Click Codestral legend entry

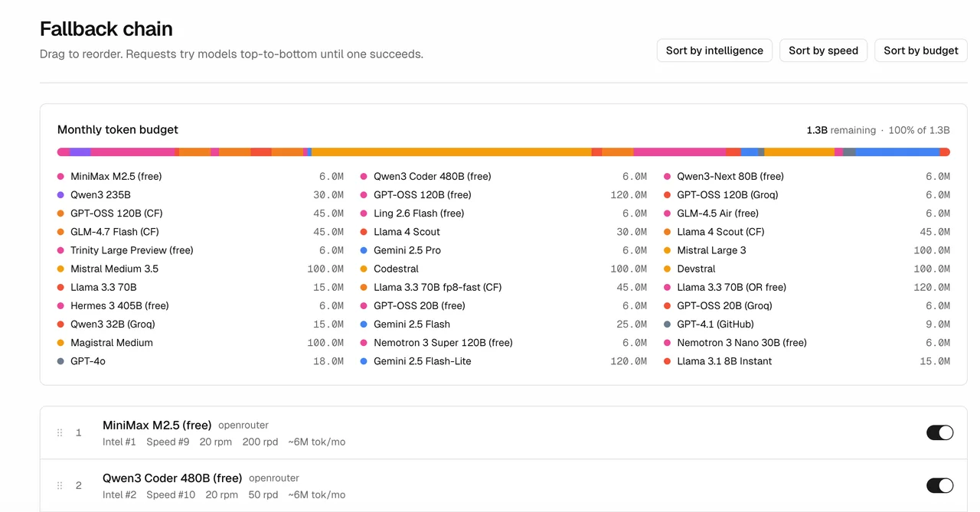(x=396, y=269)
